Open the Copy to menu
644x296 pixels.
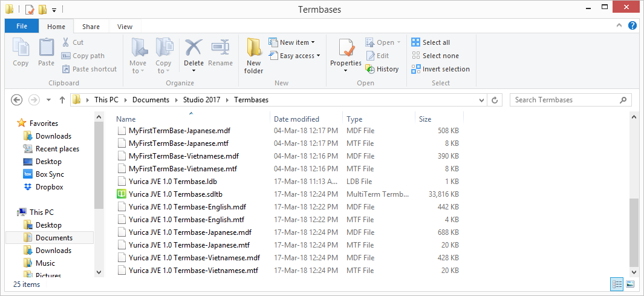163,56
